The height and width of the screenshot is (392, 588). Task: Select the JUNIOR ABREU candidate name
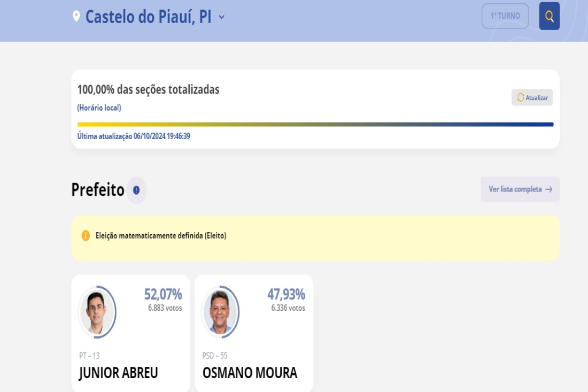[119, 373]
